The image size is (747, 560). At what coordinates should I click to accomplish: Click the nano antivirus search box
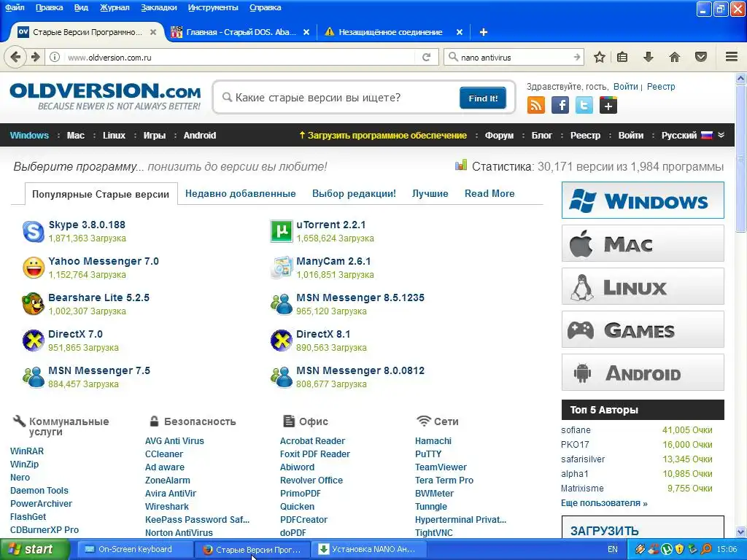tap(514, 57)
